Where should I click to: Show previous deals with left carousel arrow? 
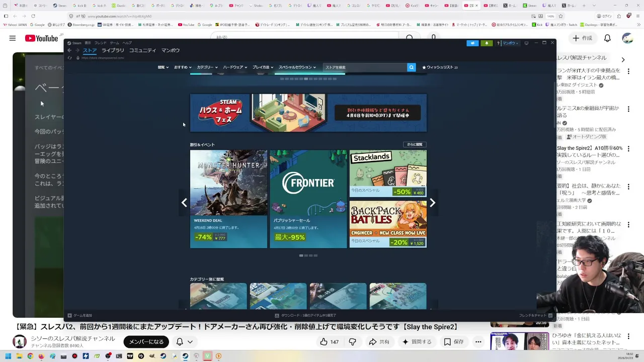[184, 203]
